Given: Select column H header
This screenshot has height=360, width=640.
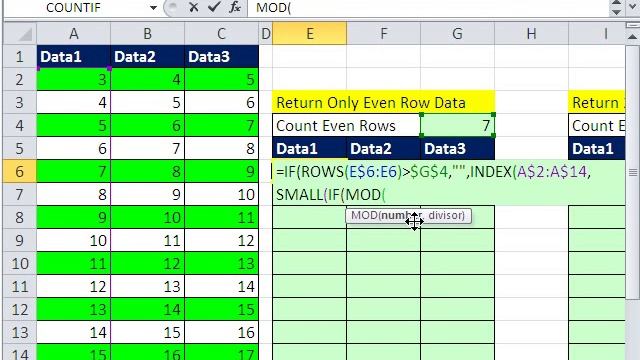Looking at the screenshot, I should [x=531, y=33].
